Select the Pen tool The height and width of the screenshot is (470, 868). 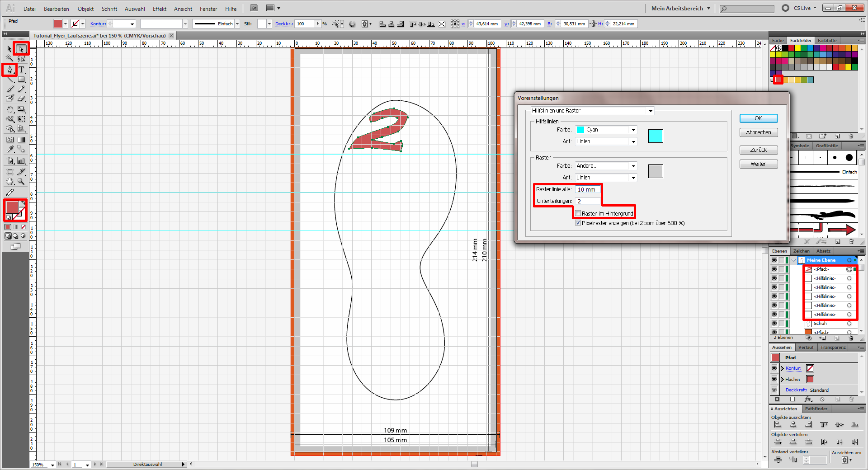tap(9, 70)
